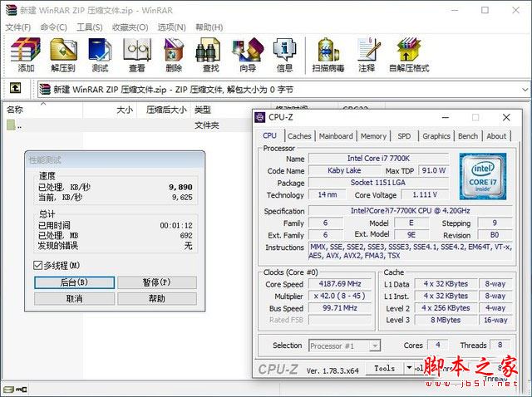The width and height of the screenshot is (532, 397).
Task: Click the Intel Core i7 logo in CPU-Z
Action: pos(483,176)
